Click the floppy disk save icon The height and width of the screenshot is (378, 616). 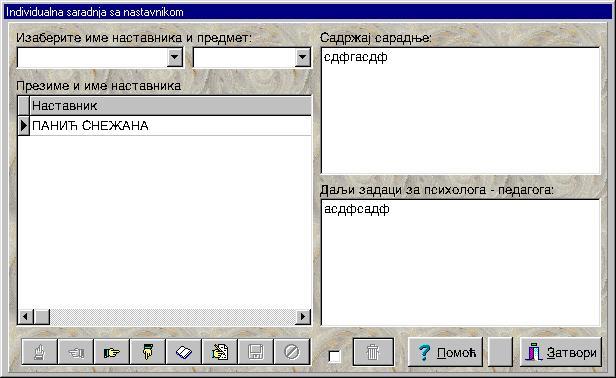coord(255,352)
